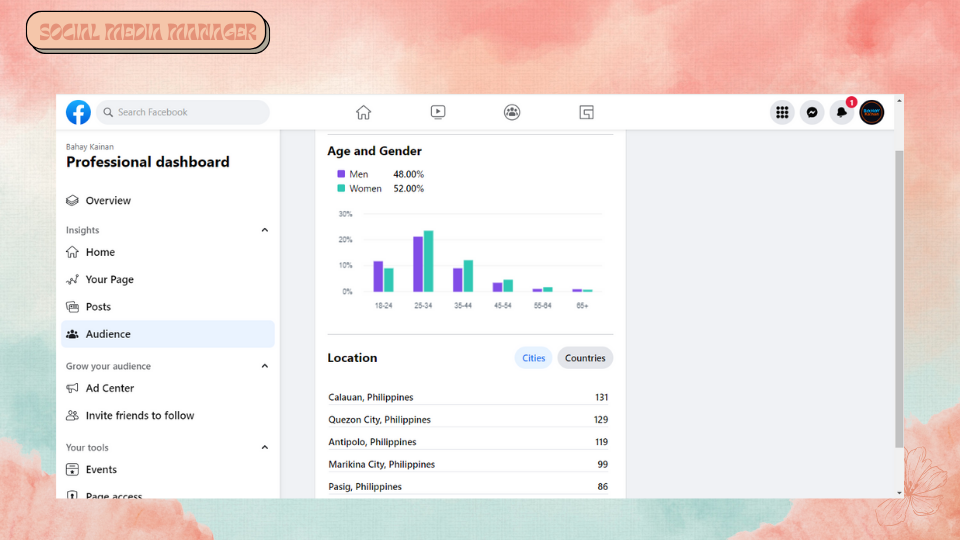Click the Posts icon

(72, 307)
